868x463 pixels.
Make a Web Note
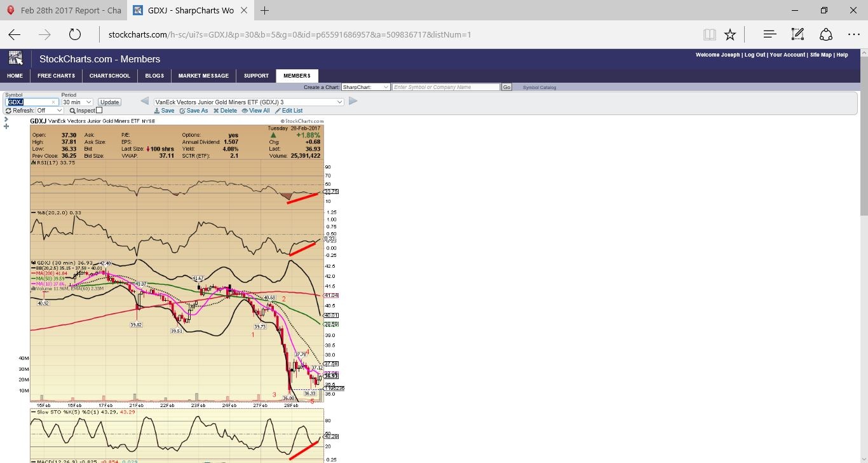[797, 34]
